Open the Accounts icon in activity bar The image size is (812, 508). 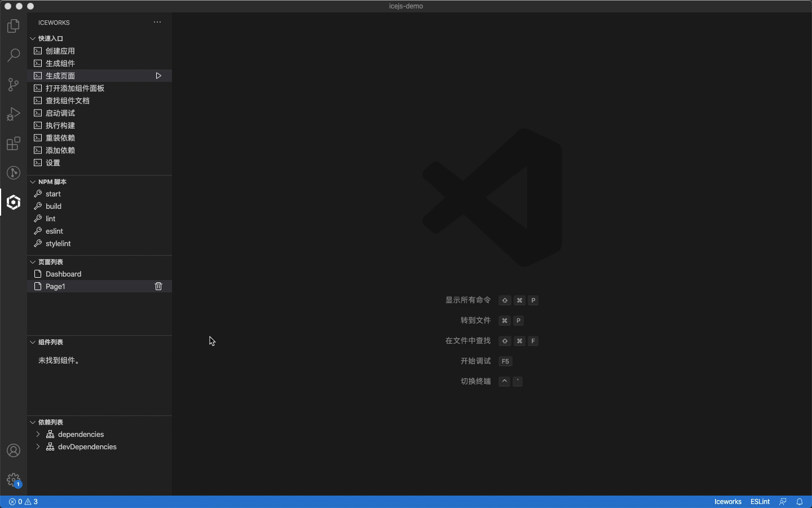point(14,451)
